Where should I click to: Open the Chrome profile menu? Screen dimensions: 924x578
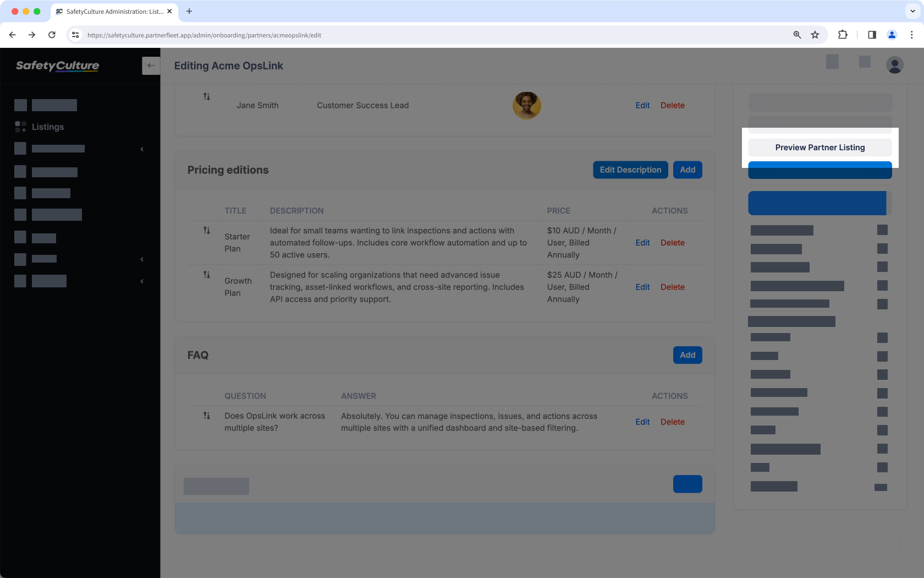pos(892,35)
